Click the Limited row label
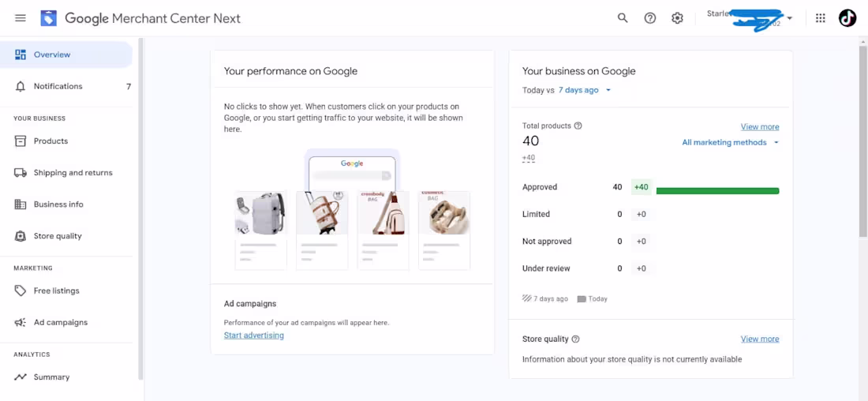 point(536,215)
